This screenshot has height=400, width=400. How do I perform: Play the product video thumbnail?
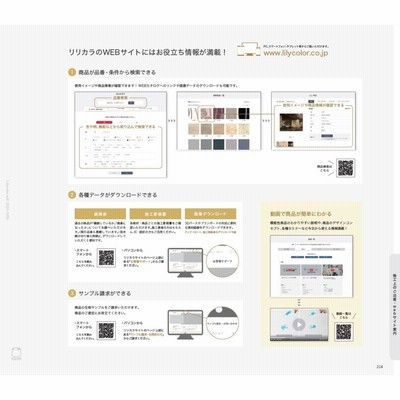coord(299,324)
